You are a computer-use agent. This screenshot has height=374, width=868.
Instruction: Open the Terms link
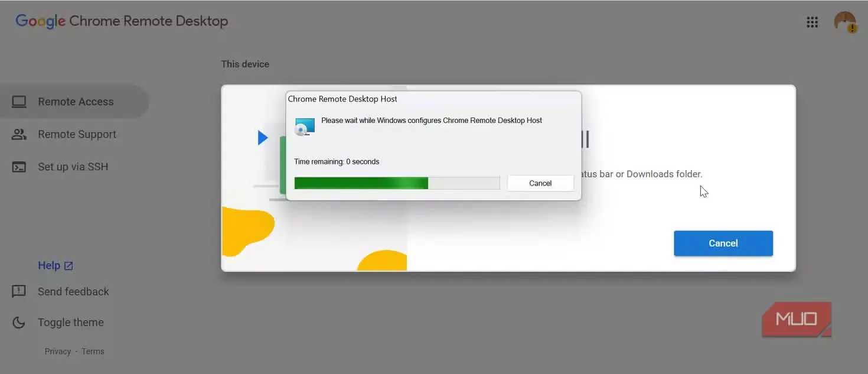click(x=93, y=351)
